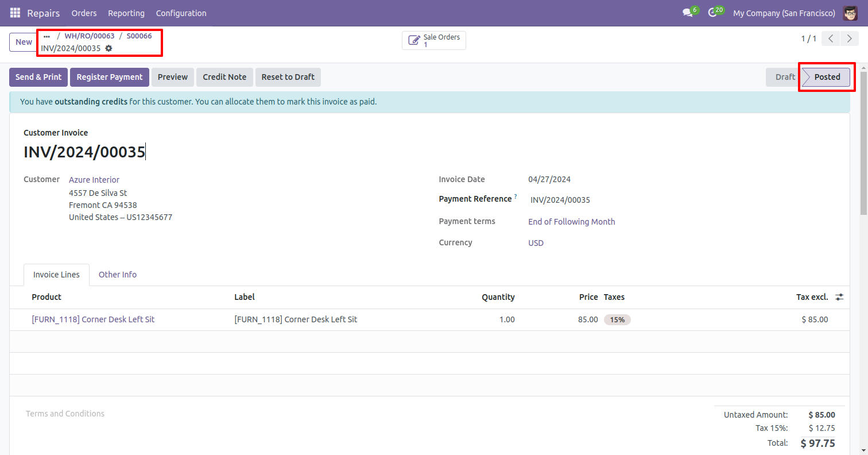Select the Posted status stage
The width and height of the screenshot is (868, 455).
pyautogui.click(x=827, y=77)
